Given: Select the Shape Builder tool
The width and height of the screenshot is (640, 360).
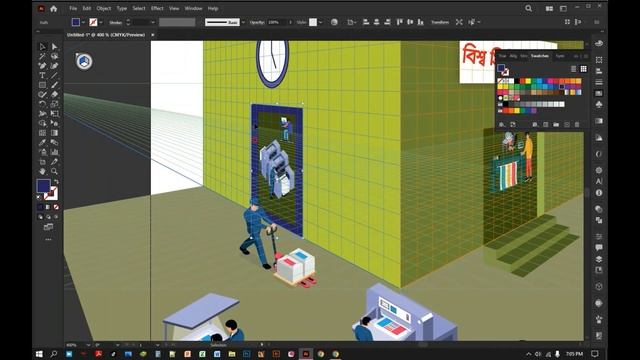Looking at the screenshot, I should coord(42,123).
